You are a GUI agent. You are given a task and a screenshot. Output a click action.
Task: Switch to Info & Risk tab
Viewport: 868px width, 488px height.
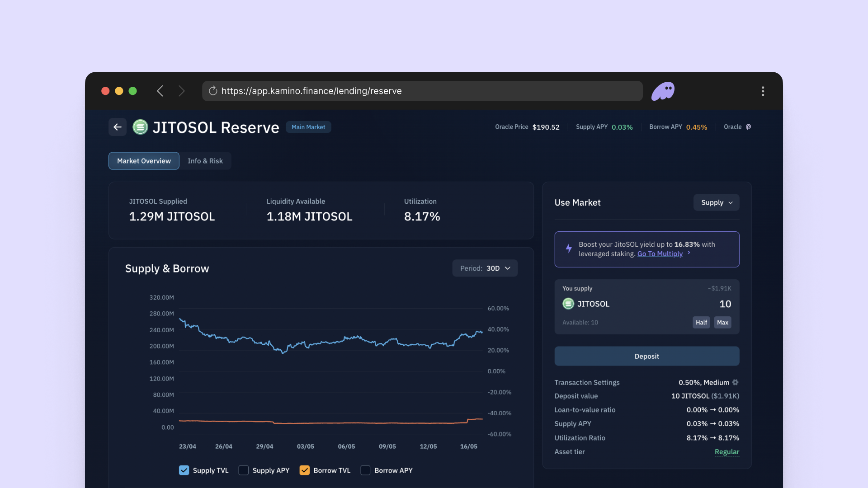point(205,161)
